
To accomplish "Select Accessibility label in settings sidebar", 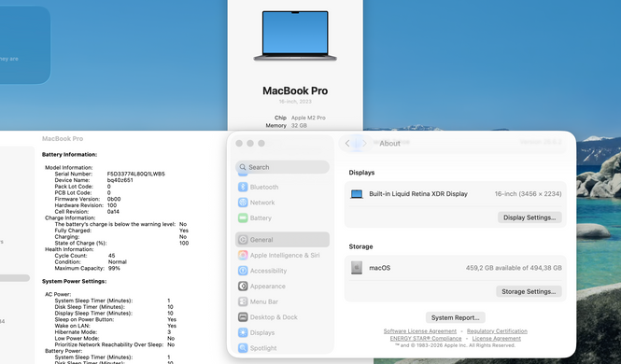I will [x=268, y=271].
